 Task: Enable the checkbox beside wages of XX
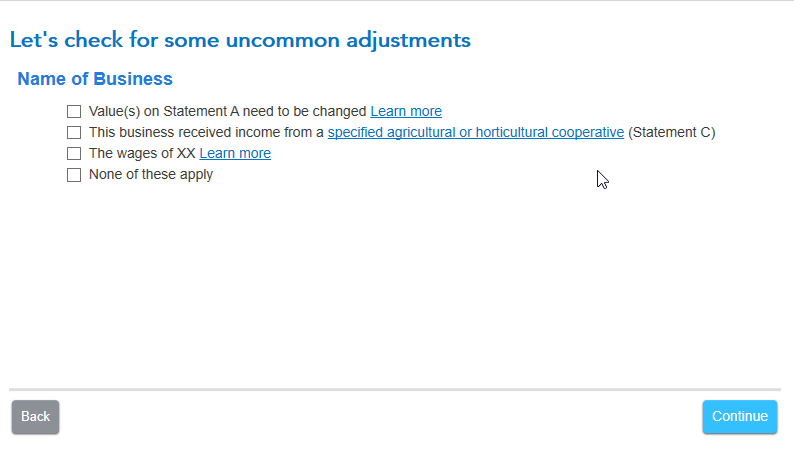74,154
